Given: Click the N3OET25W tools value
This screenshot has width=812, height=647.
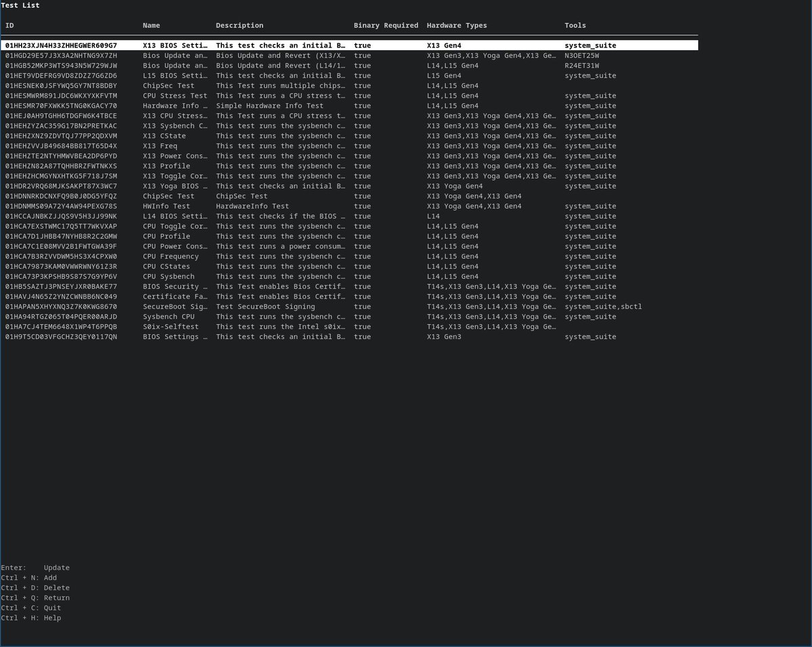Looking at the screenshot, I should tap(582, 55).
